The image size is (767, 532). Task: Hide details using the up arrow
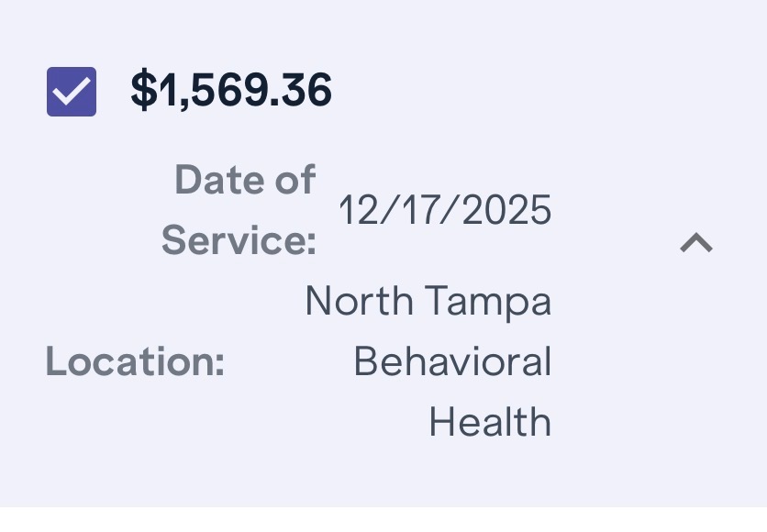pos(696,242)
